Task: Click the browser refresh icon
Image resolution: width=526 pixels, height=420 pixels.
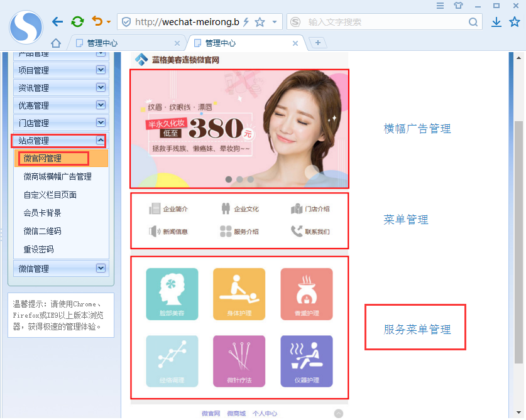Action: pos(77,22)
